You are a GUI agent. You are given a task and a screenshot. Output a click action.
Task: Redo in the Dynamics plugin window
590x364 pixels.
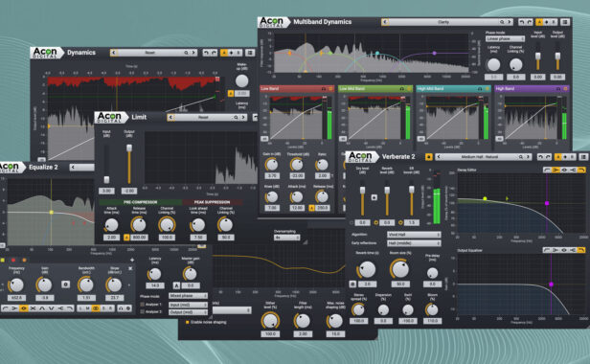[x=214, y=53]
